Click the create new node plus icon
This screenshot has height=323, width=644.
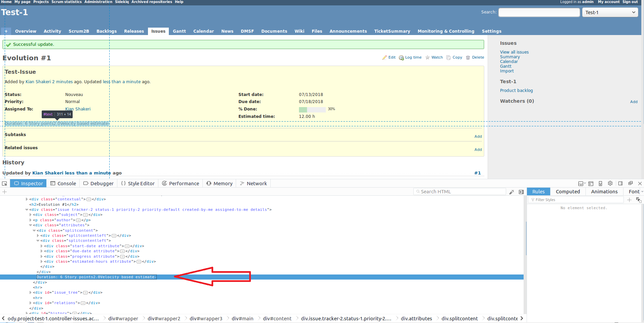click(5, 192)
